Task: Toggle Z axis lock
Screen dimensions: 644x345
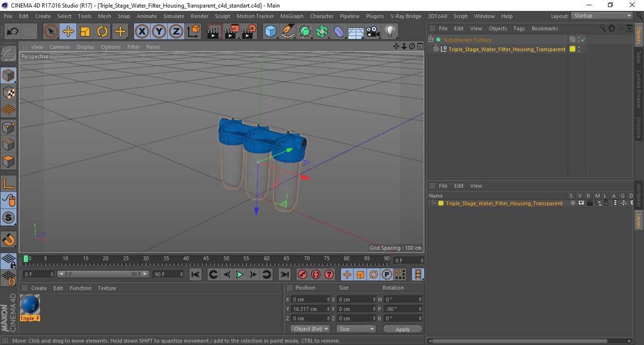Action: click(176, 32)
